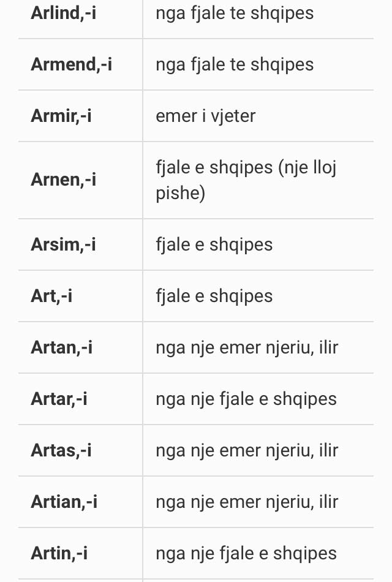Click Artar's 'nga nje fjale e shqipes'
This screenshot has height=582, width=392.
pos(246,400)
